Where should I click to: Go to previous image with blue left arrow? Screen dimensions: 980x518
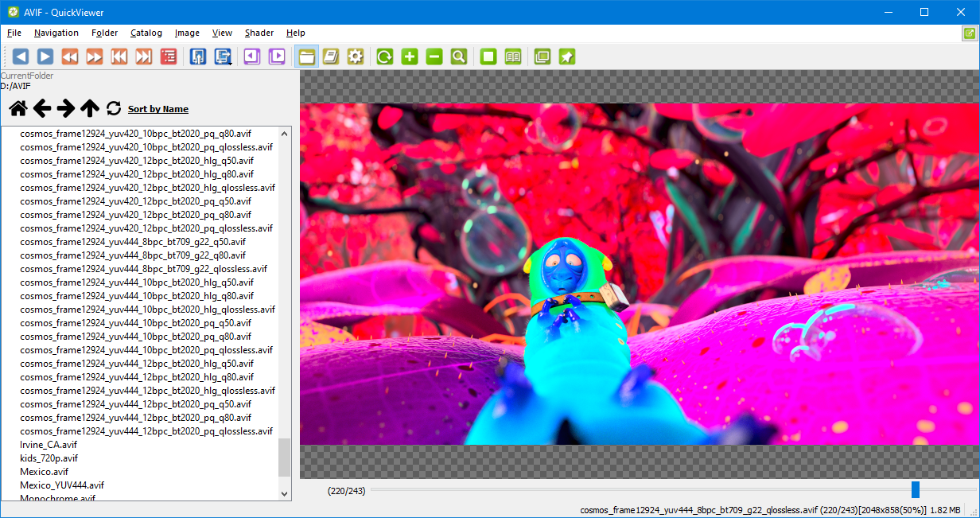point(20,56)
